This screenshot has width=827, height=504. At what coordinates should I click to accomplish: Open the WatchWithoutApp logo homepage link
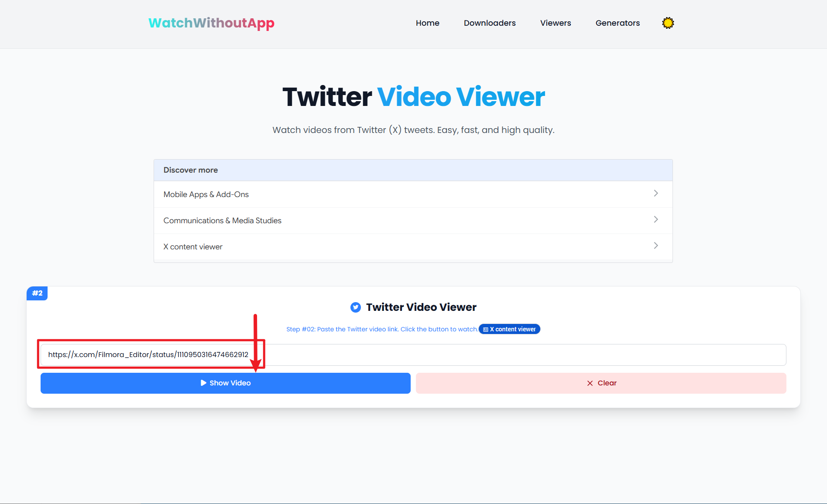pyautogui.click(x=211, y=23)
